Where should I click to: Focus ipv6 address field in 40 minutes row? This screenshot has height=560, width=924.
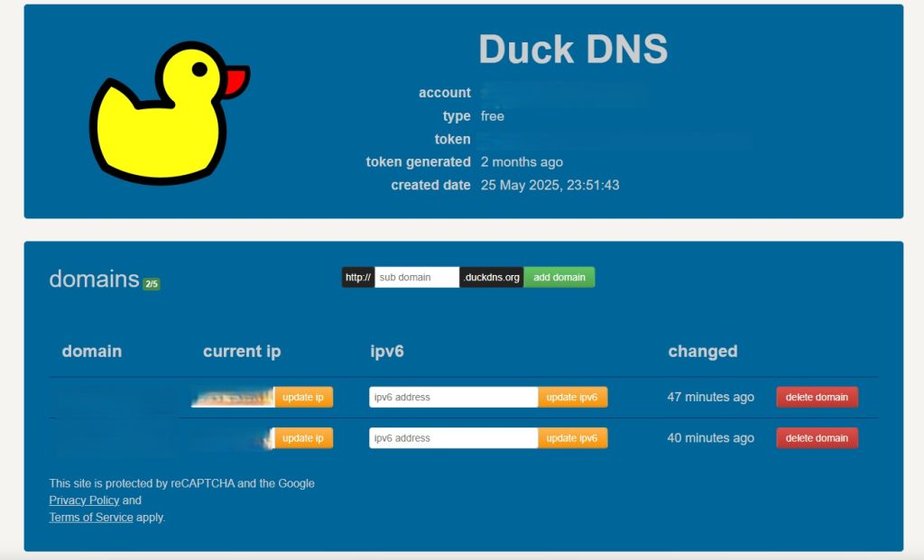click(x=453, y=438)
